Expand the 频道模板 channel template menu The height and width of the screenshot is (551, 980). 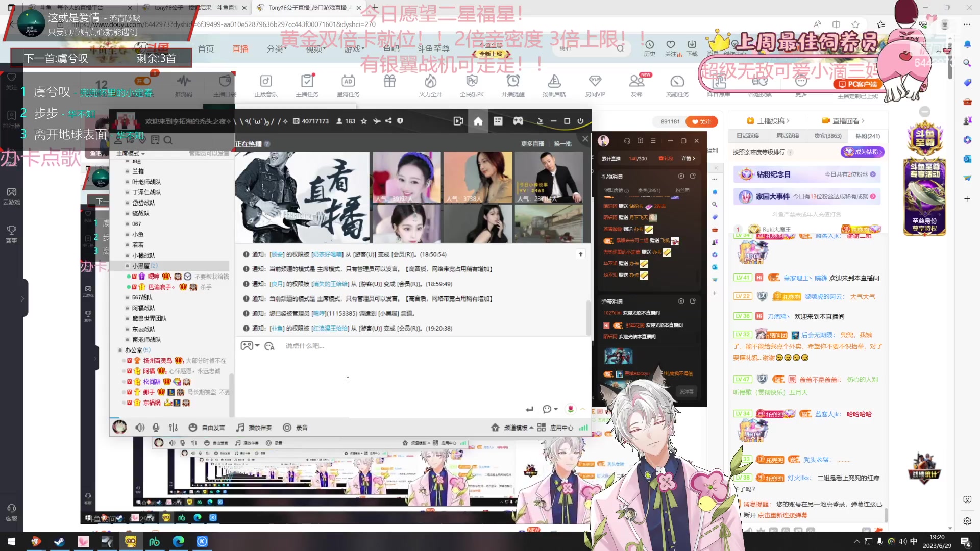(x=512, y=428)
